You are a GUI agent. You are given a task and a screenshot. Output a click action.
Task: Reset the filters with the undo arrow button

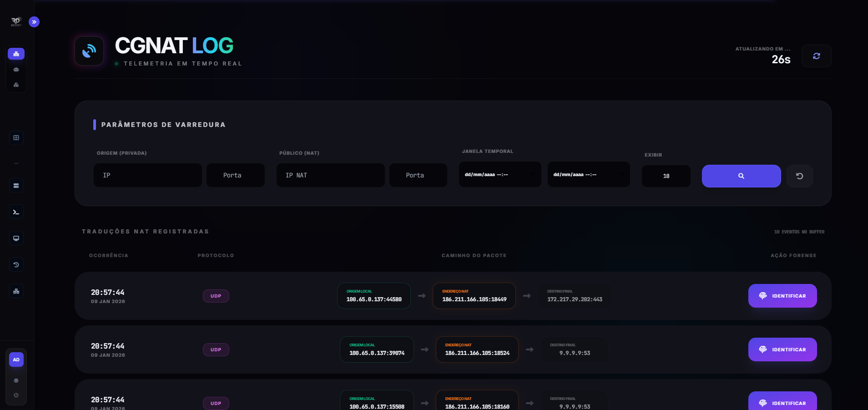[x=799, y=176]
